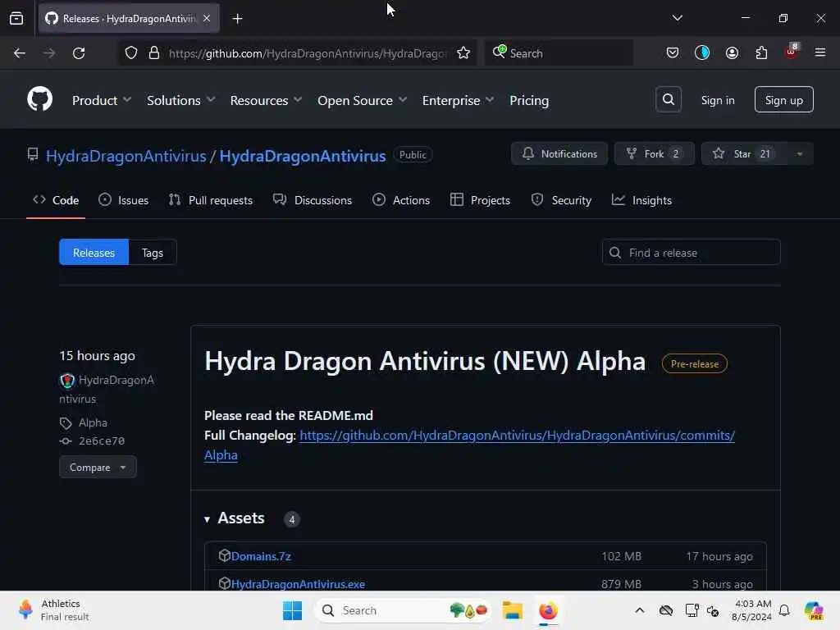This screenshot has height=630, width=840.
Task: Open the notifications bell in system tray
Action: (784, 610)
